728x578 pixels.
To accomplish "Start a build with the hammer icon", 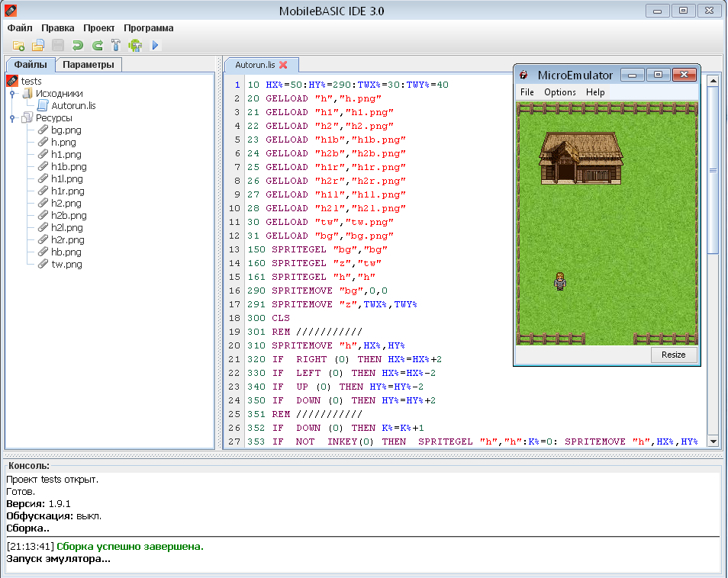I will (114, 45).
